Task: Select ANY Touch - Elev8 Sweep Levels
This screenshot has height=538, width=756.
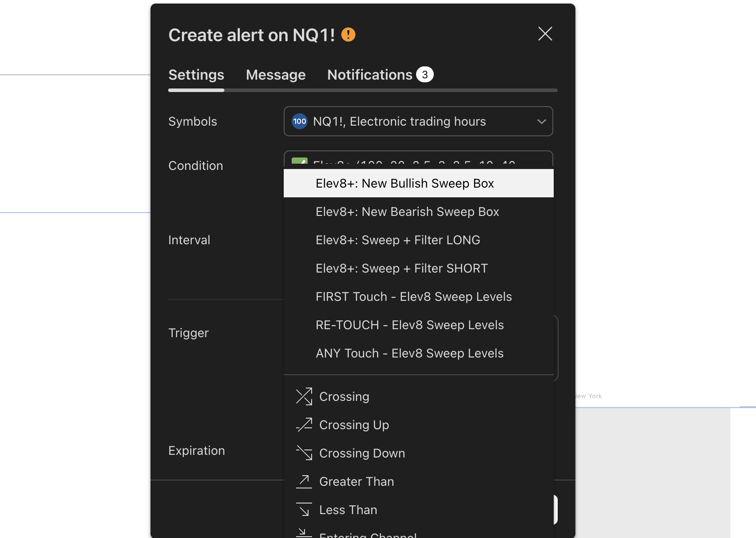Action: tap(409, 353)
